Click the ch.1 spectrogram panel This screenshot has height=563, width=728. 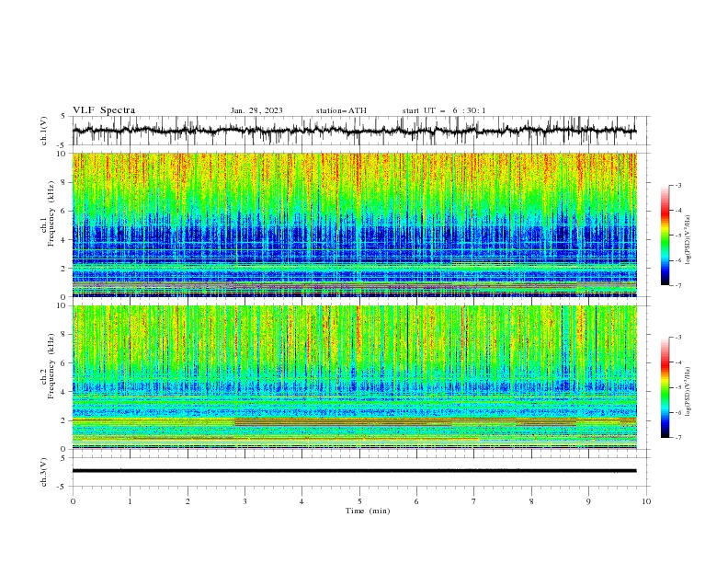tap(354, 224)
